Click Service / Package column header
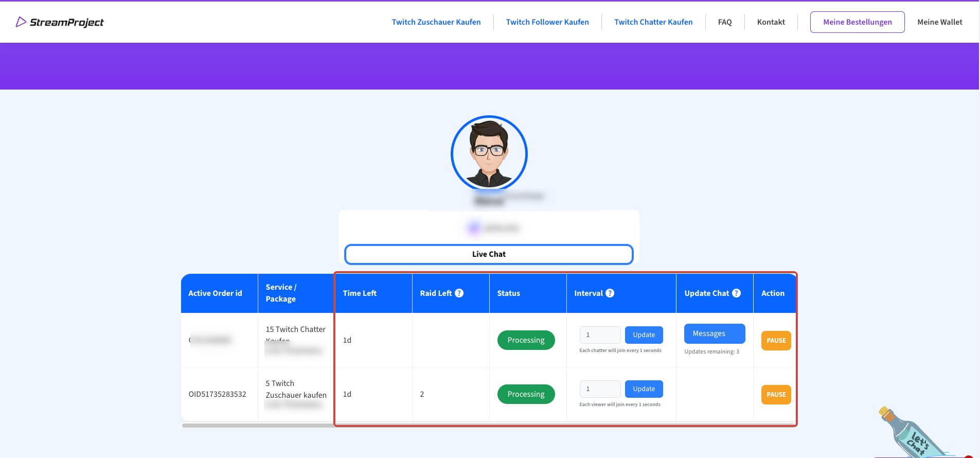Image resolution: width=980 pixels, height=458 pixels. tap(281, 293)
